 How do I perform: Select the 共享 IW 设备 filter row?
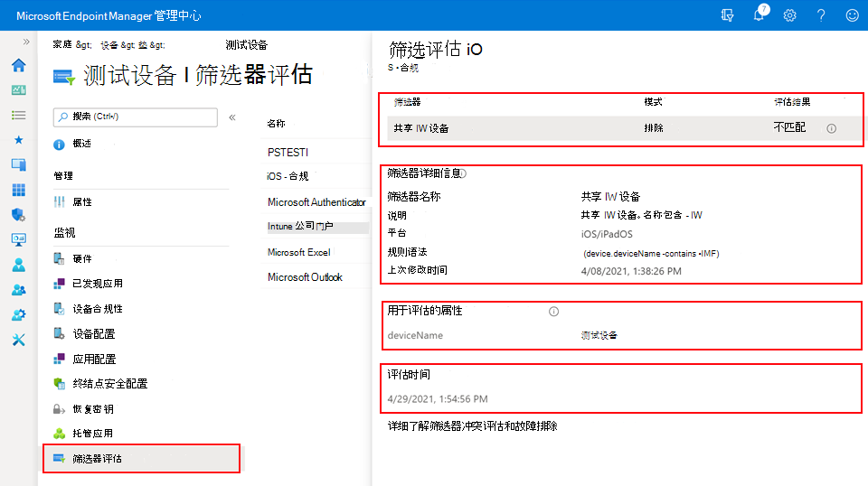pyautogui.click(x=625, y=128)
